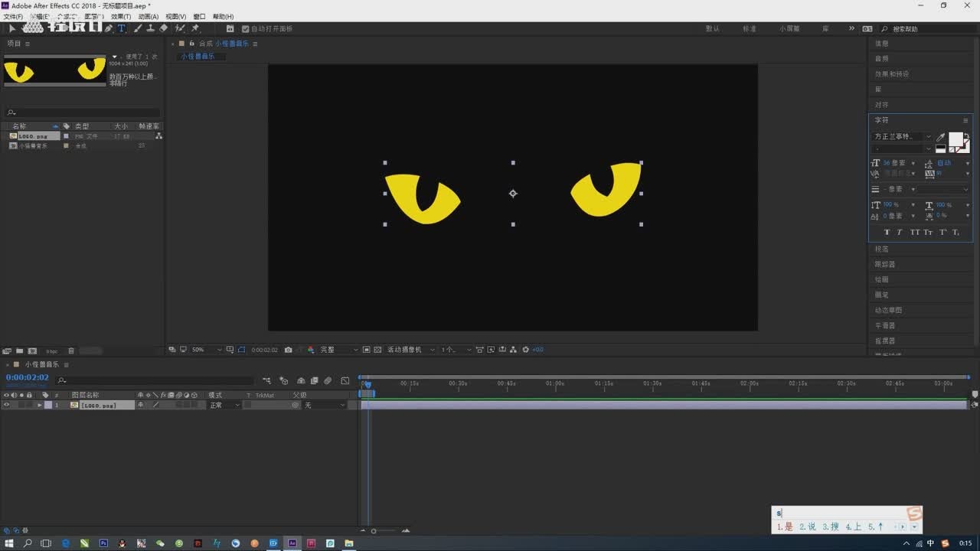Select the Eraser tool

pyautogui.click(x=163, y=28)
